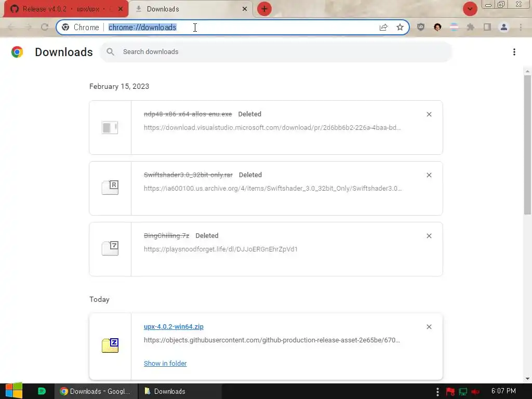The height and width of the screenshot is (399, 532).
Task: Click the upx zip file icon
Action: 110,345
